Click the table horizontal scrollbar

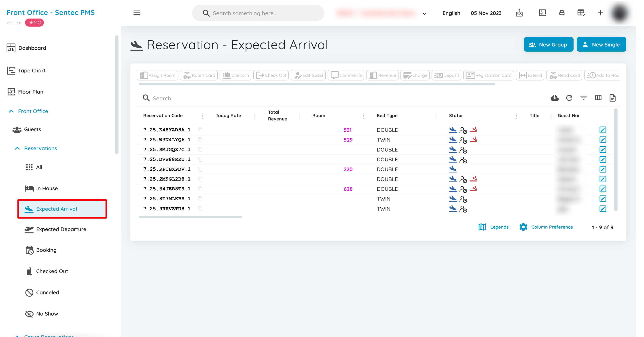coord(191,217)
